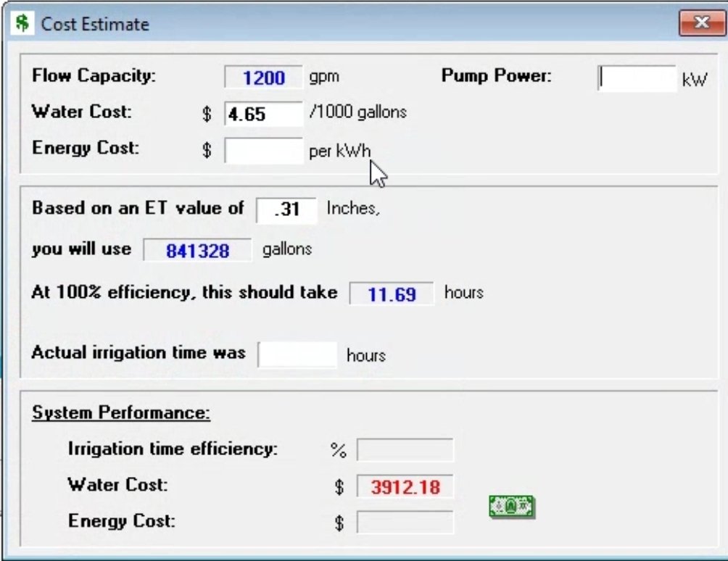Click the Energy Cost per kWh input field
The image size is (728, 561).
(x=263, y=150)
